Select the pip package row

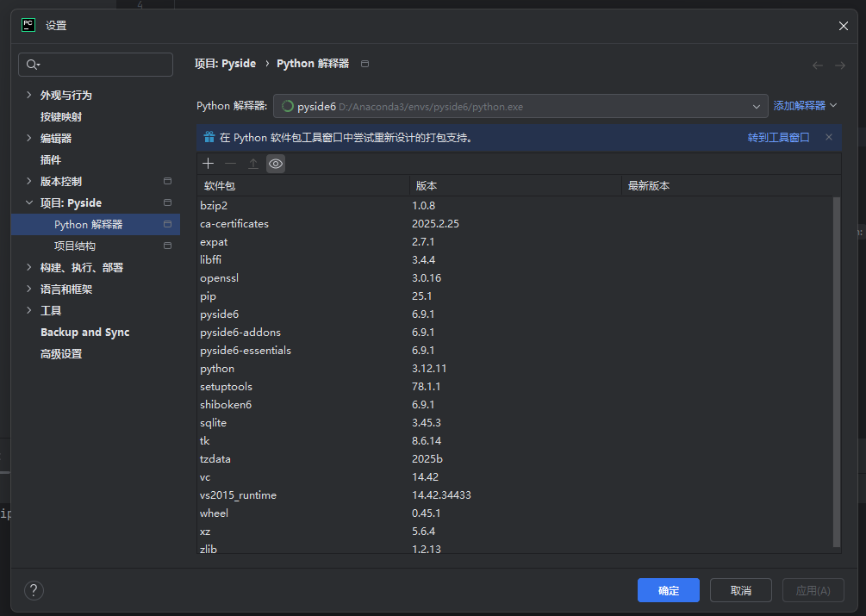[x=514, y=296]
